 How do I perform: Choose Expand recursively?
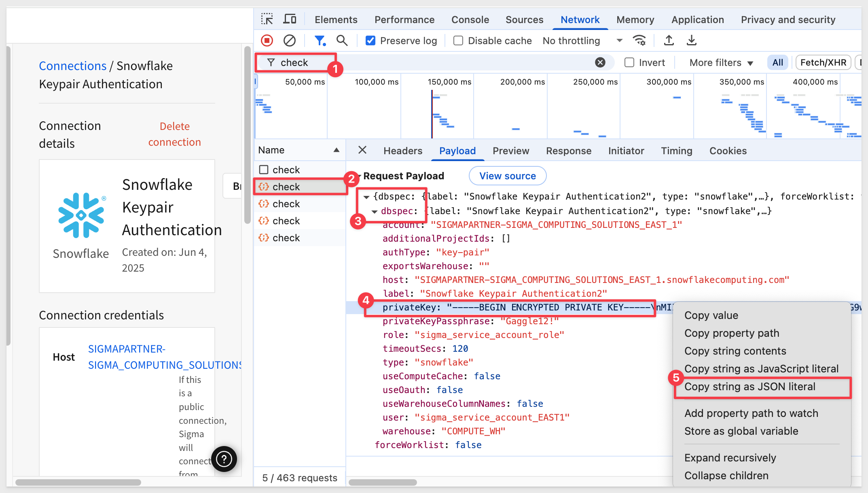(730, 458)
